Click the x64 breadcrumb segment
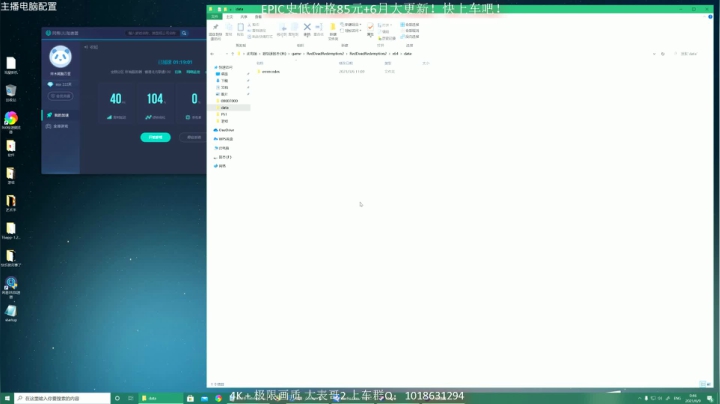The width and height of the screenshot is (720, 404). pos(395,54)
